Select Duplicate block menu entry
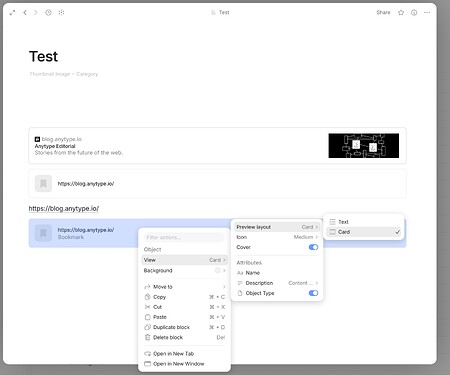 [x=184, y=327]
